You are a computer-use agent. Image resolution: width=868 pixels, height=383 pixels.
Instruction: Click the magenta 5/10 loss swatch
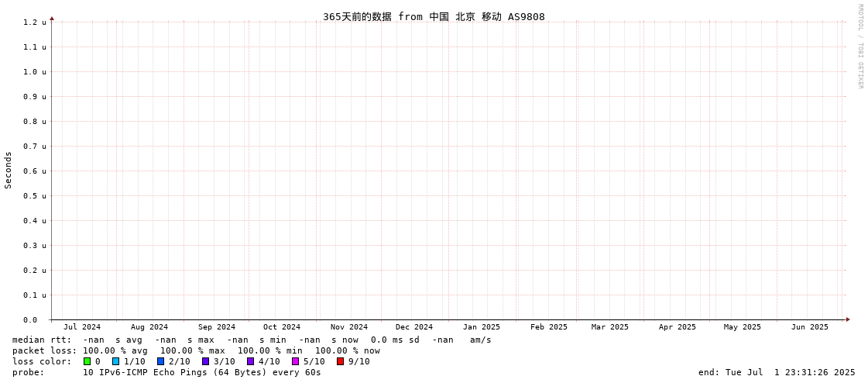coord(295,361)
